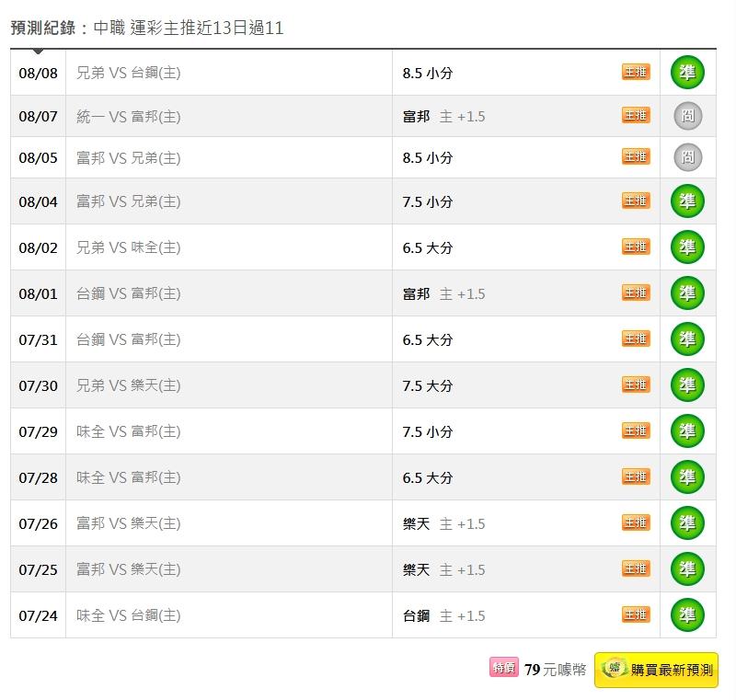Click the green 準 icon in the 08/01 row
The image size is (736, 700).
(x=687, y=293)
